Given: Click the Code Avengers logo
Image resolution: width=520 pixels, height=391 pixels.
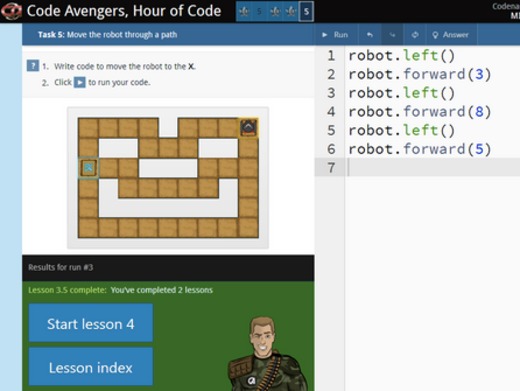Looking at the screenshot, I should point(11,11).
